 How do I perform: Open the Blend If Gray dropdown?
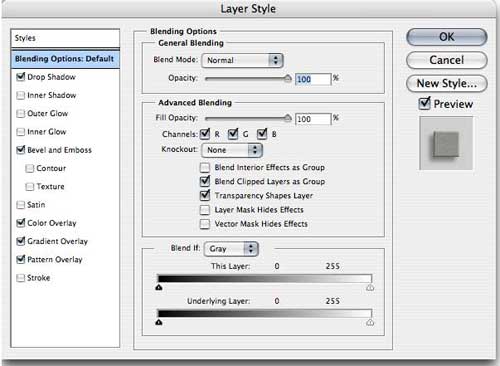pos(231,249)
